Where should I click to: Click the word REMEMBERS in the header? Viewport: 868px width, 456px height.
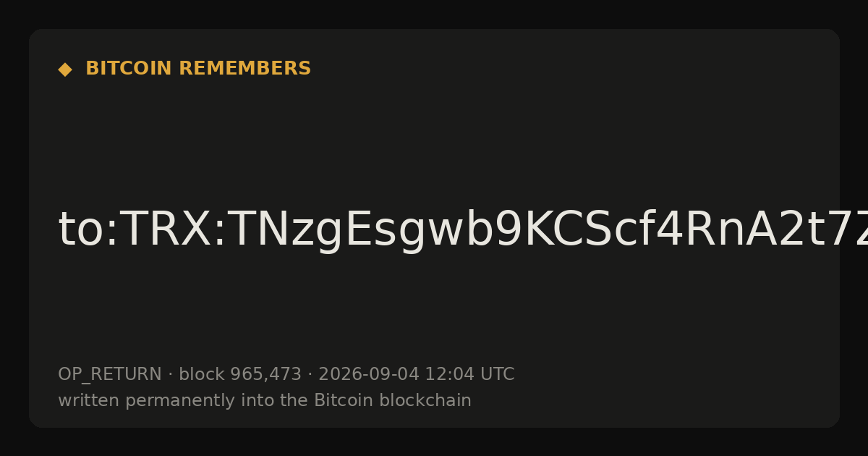244,69
